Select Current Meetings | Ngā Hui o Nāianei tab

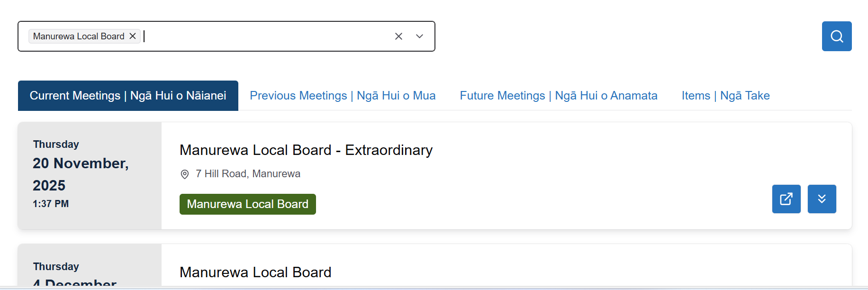[x=128, y=95]
